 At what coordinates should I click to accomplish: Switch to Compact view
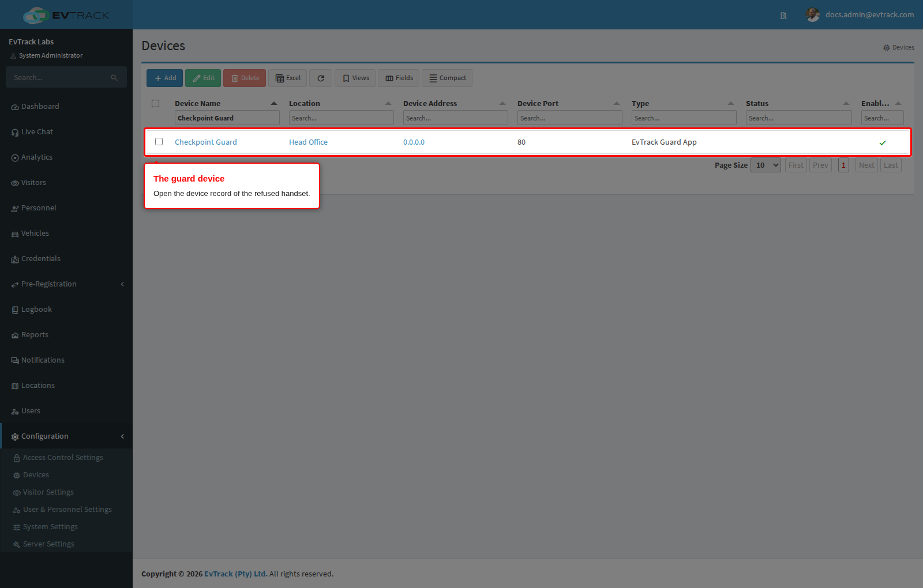click(447, 78)
